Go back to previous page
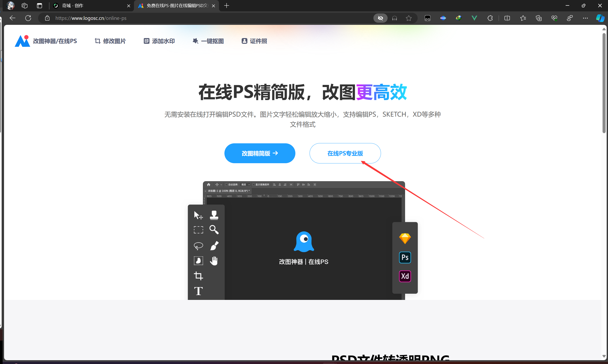 pos(13,18)
